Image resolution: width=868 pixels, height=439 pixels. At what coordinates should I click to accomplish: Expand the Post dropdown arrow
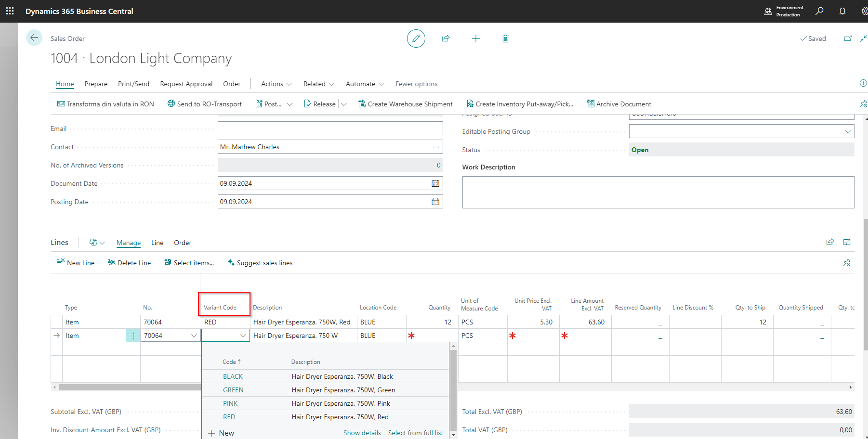[x=290, y=104]
